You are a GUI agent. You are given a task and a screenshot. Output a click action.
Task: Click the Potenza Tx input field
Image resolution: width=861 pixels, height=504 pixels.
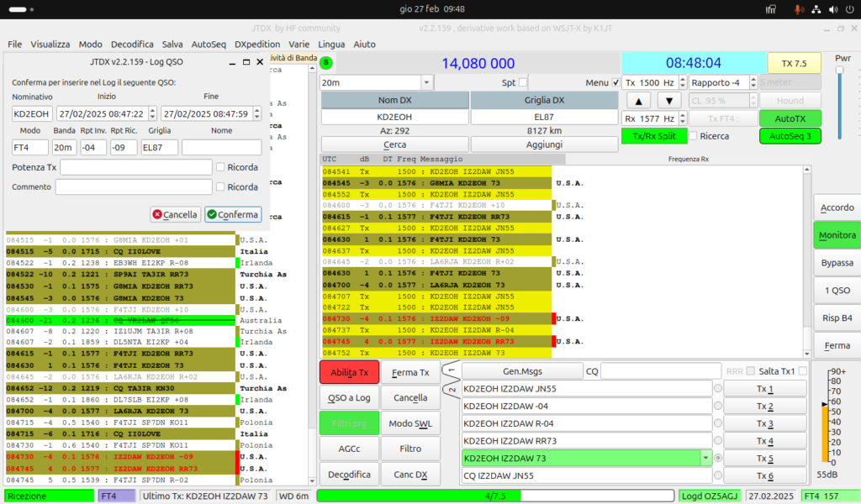click(136, 167)
